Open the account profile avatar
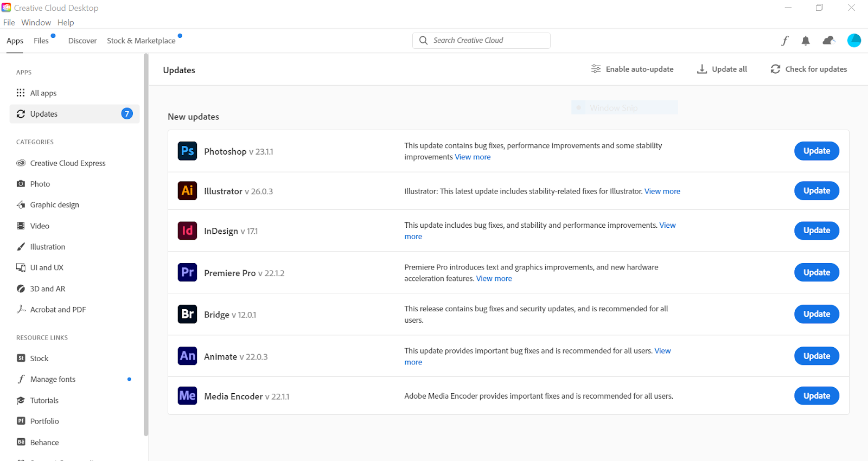This screenshot has width=868, height=461. pyautogui.click(x=854, y=40)
